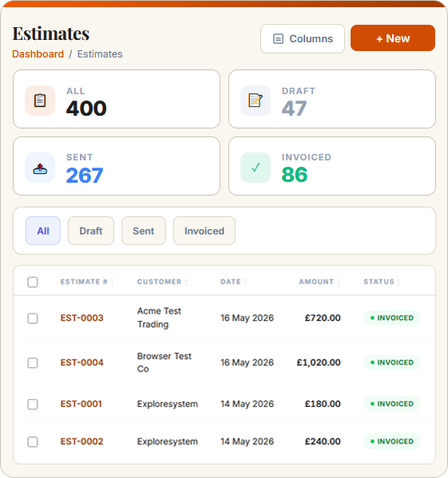Screen dimensions: 448x478
Task: Switch to the Sent filter tab
Action: 144,231
